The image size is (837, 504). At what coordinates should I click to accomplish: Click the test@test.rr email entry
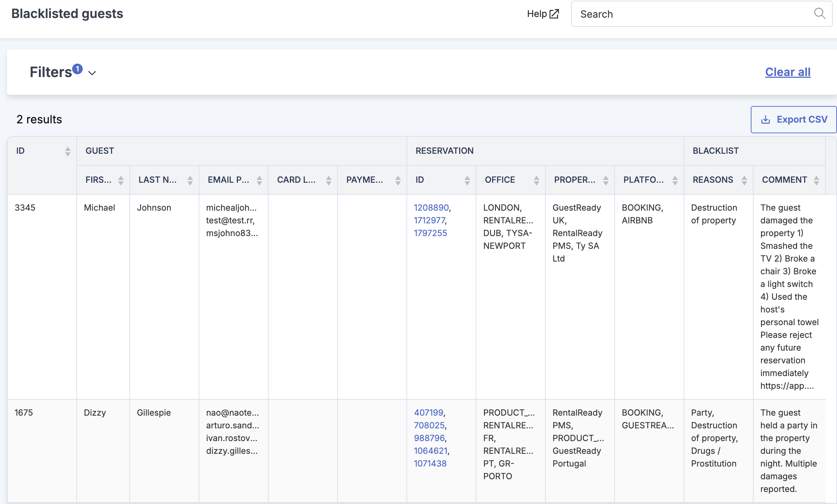[230, 220]
